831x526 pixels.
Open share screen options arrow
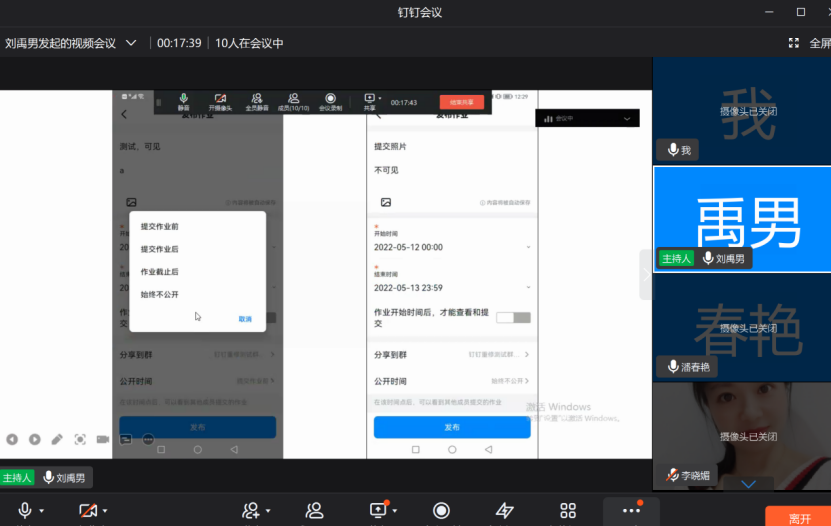tap(395, 511)
